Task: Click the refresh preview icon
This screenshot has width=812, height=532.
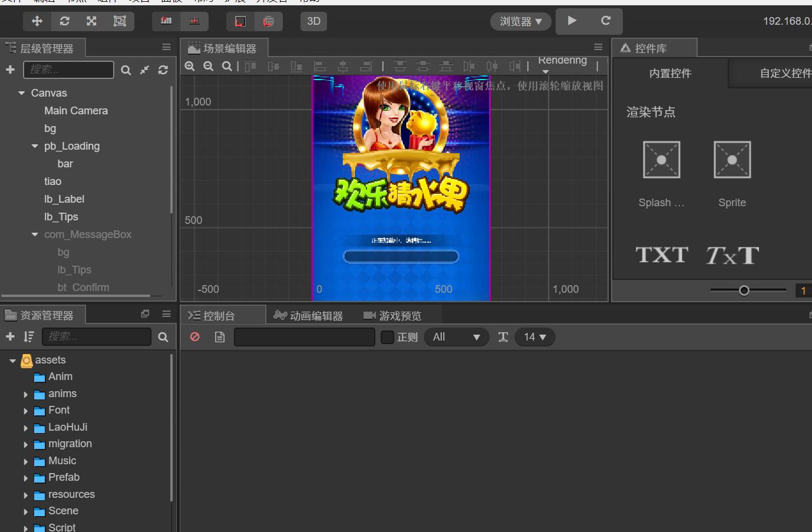Action: [606, 21]
